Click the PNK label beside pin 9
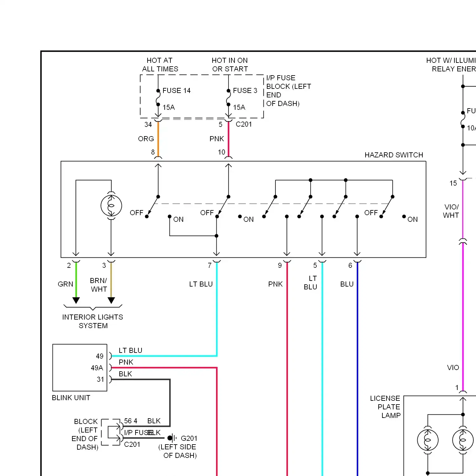The image size is (476, 476). [x=275, y=284]
